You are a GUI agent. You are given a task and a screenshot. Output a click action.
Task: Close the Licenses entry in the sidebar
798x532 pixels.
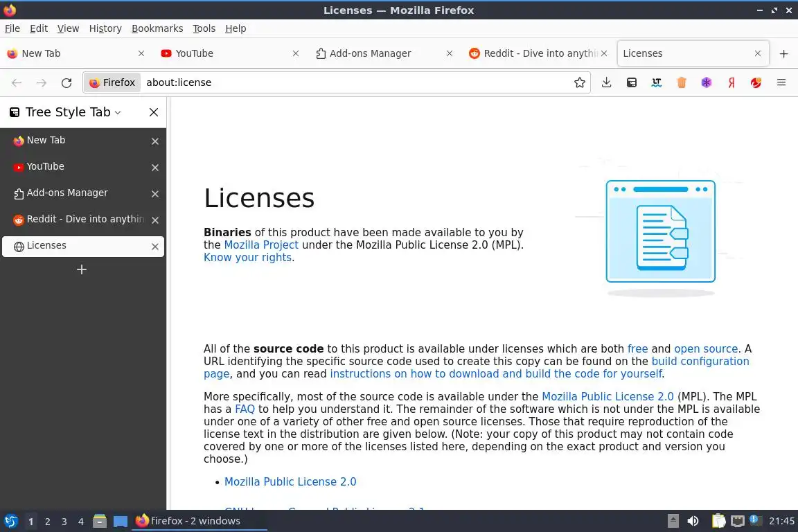[155, 247]
